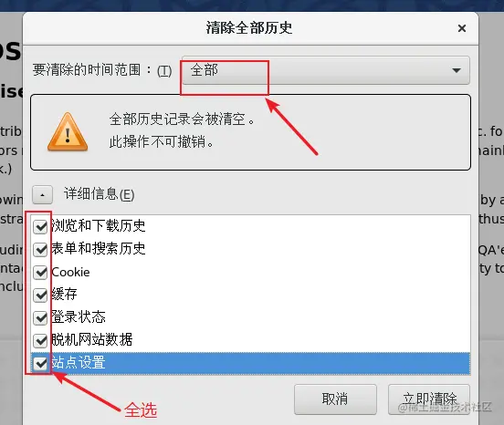Viewport: 504px width, 425px height.
Task: Collapse the 详细信息 details section
Action: 42,194
